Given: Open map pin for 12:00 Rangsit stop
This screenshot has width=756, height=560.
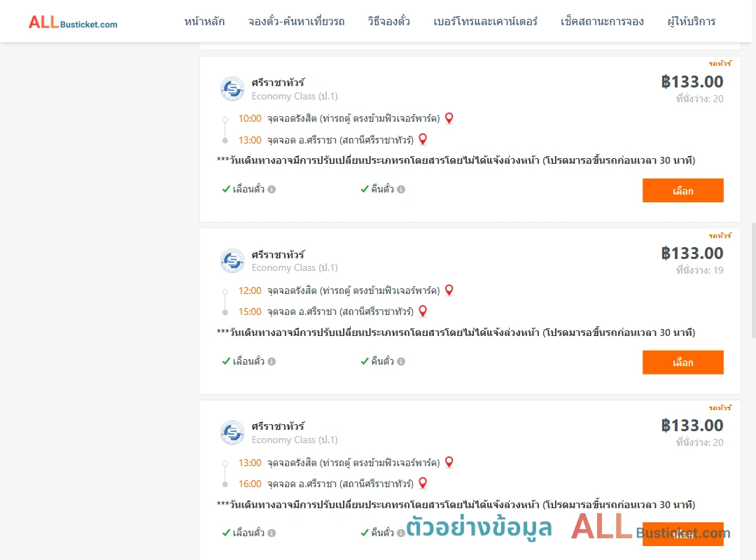Looking at the screenshot, I should click(449, 290).
